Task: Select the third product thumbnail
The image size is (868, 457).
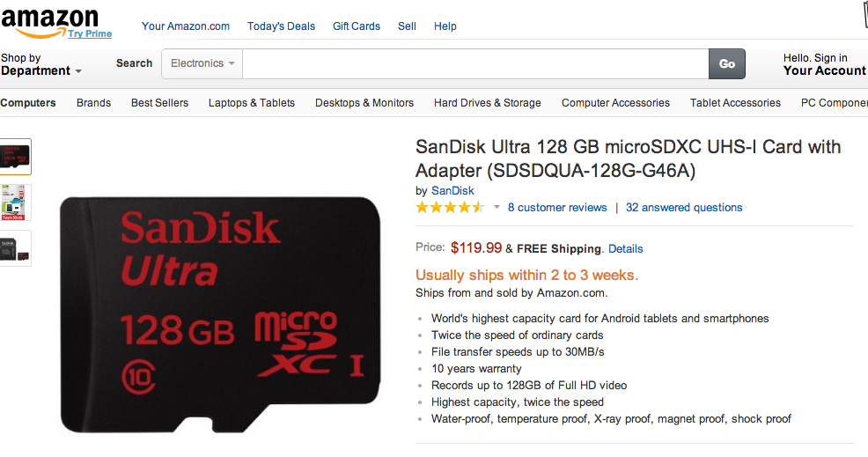Action: 16,248
